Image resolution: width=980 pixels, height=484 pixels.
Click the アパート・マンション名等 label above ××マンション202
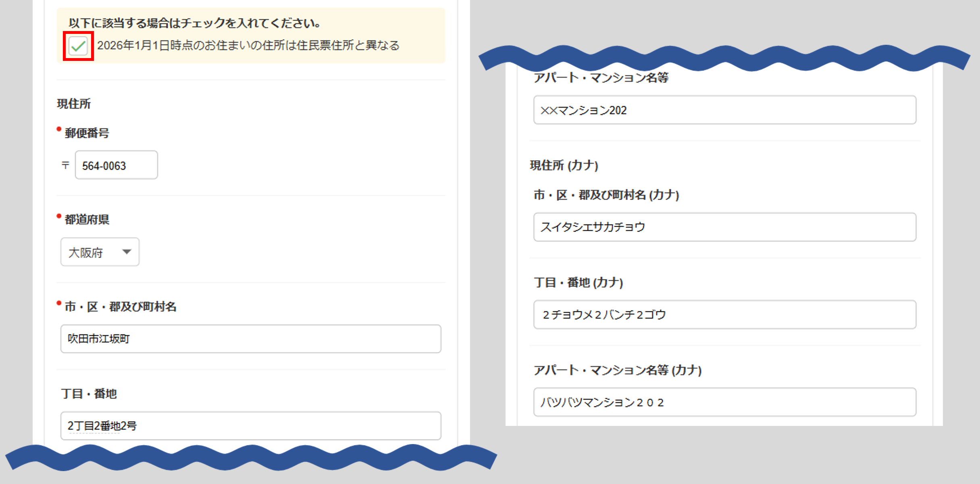[601, 77]
